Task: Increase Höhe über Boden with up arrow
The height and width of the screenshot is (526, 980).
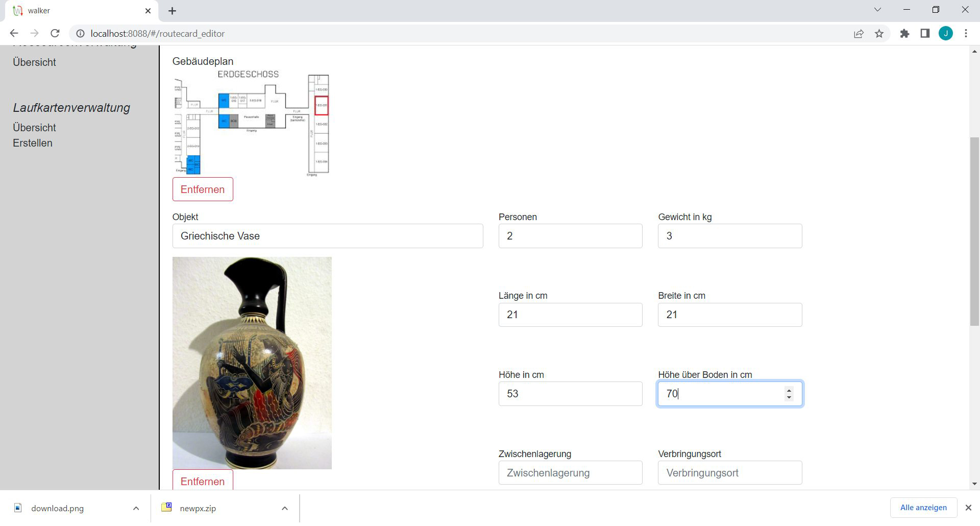Action: click(789, 391)
